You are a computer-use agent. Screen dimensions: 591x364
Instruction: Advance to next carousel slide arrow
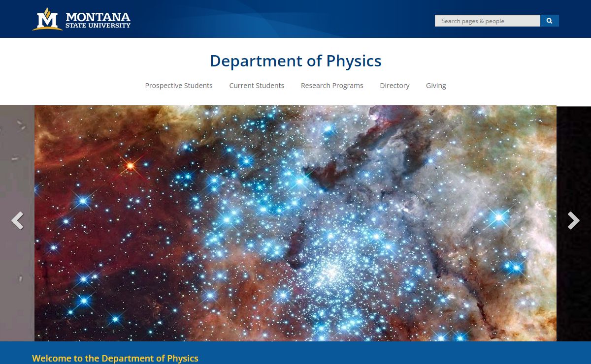point(573,221)
